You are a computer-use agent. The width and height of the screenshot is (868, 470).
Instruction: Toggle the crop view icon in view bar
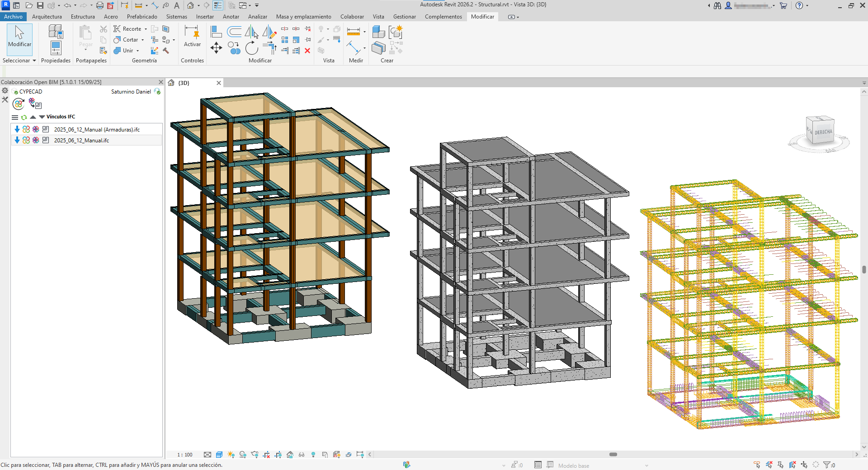[266, 455]
